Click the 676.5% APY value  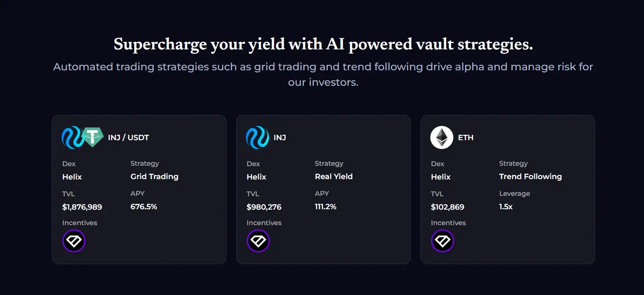coord(144,207)
